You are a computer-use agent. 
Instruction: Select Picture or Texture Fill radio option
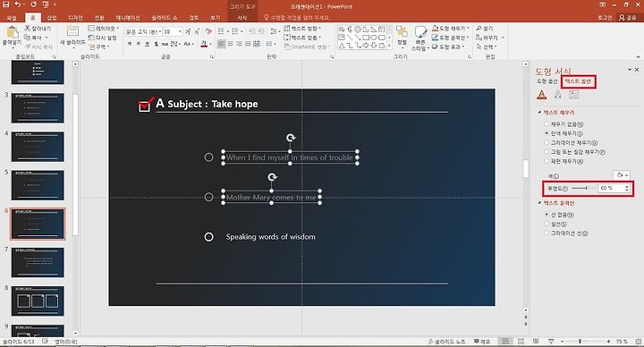point(547,152)
